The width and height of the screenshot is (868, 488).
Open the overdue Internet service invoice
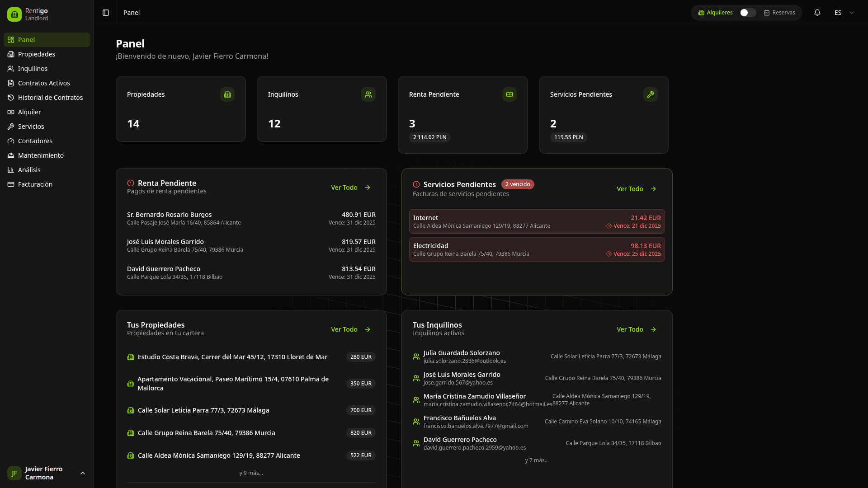(x=537, y=221)
